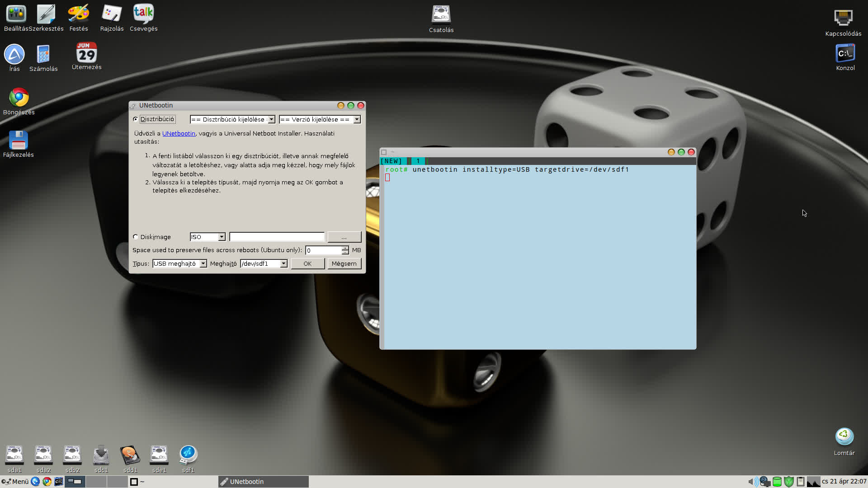Minimize the UNetbootin window
Image resolution: width=868 pixels, height=488 pixels.
(x=341, y=105)
